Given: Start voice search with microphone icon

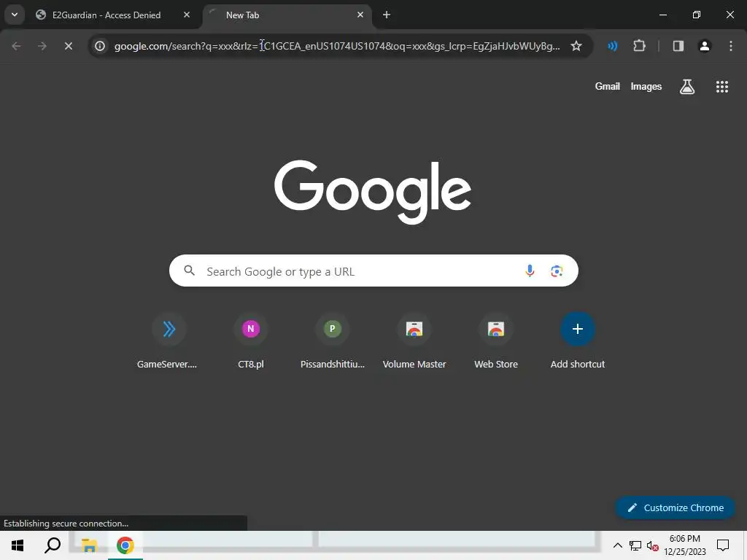Looking at the screenshot, I should [x=530, y=271].
